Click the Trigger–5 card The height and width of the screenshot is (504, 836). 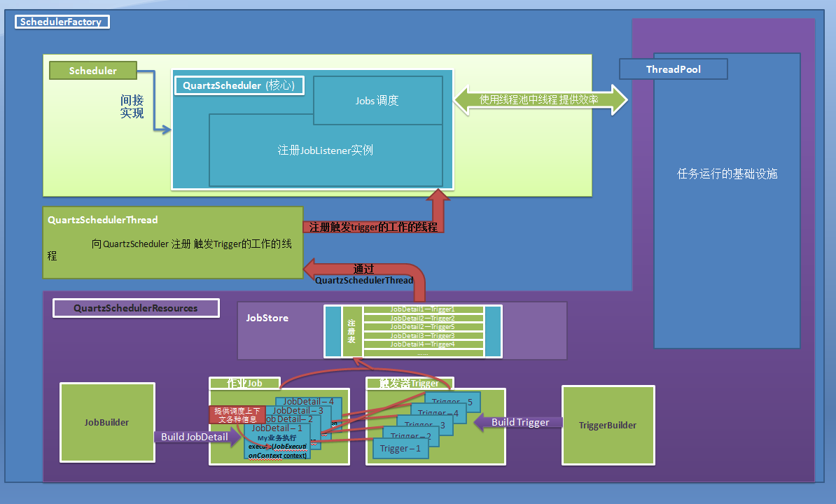point(452,401)
